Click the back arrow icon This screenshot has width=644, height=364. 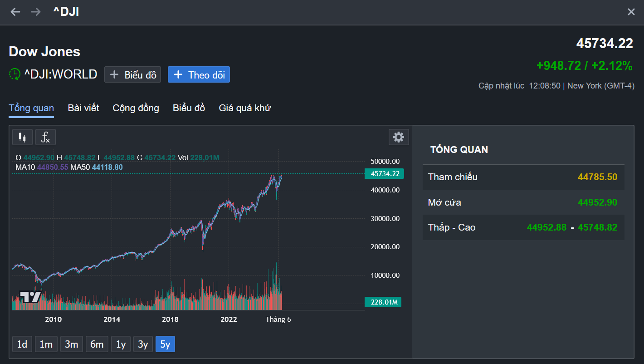[x=15, y=12]
